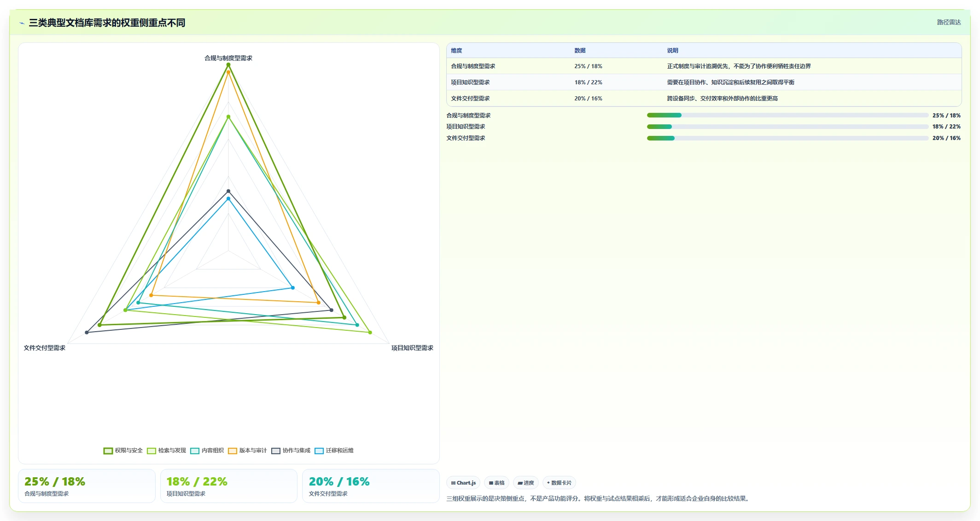Click the 合规与制度型需求 radar axis label
This screenshot has width=980, height=521.
[228, 58]
